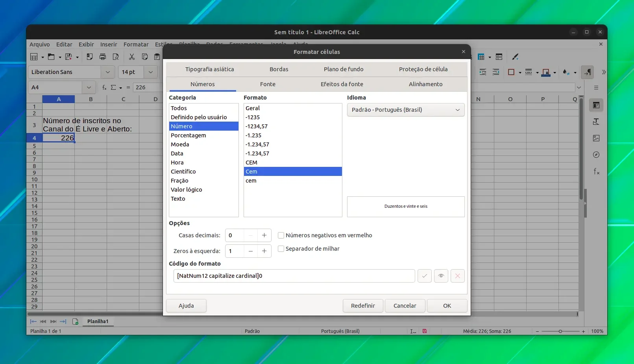Click the equals Formula icon

128,87
